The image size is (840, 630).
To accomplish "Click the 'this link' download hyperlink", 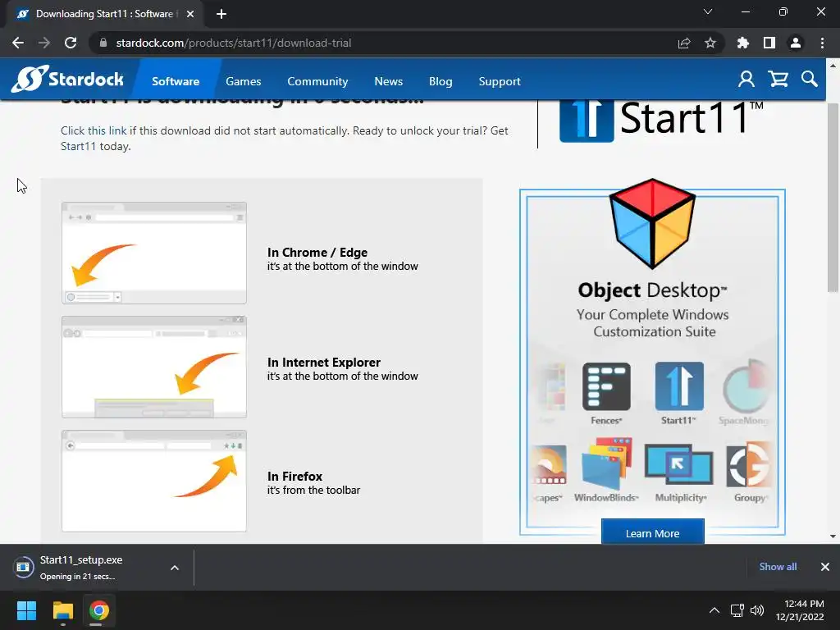I will (x=107, y=130).
